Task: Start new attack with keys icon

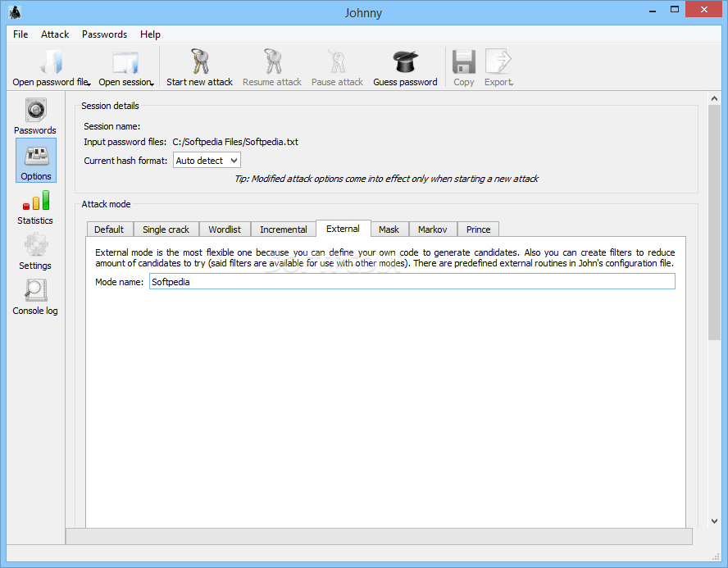Action: pos(200,61)
